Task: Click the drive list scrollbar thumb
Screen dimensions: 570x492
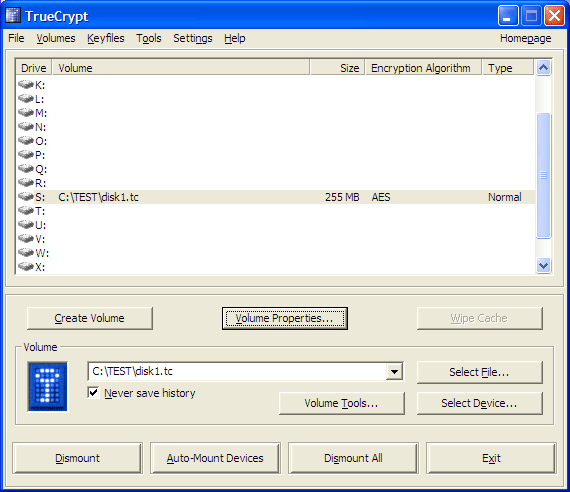Action: (x=543, y=176)
